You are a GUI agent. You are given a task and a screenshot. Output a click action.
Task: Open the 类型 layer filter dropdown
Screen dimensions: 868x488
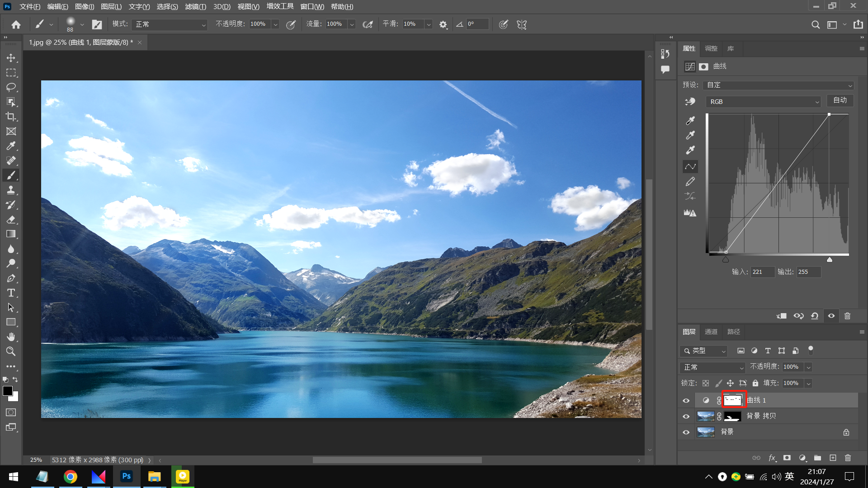click(x=703, y=351)
